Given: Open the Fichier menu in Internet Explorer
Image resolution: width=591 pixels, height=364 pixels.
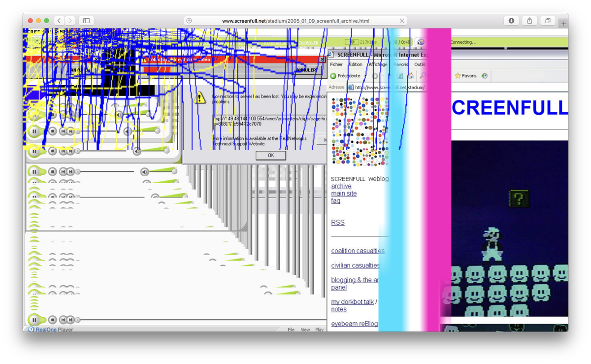Looking at the screenshot, I should (x=336, y=65).
